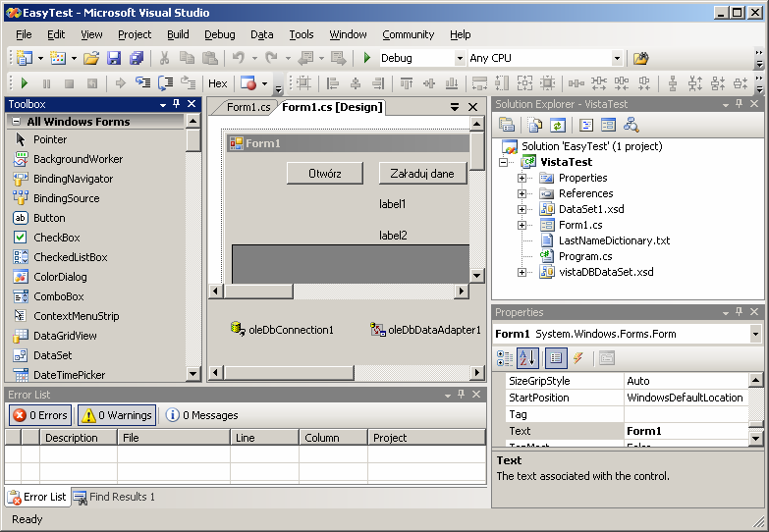This screenshot has height=532, width=769.
Task: Click the Redo arrow icon
Action: pyautogui.click(x=271, y=58)
